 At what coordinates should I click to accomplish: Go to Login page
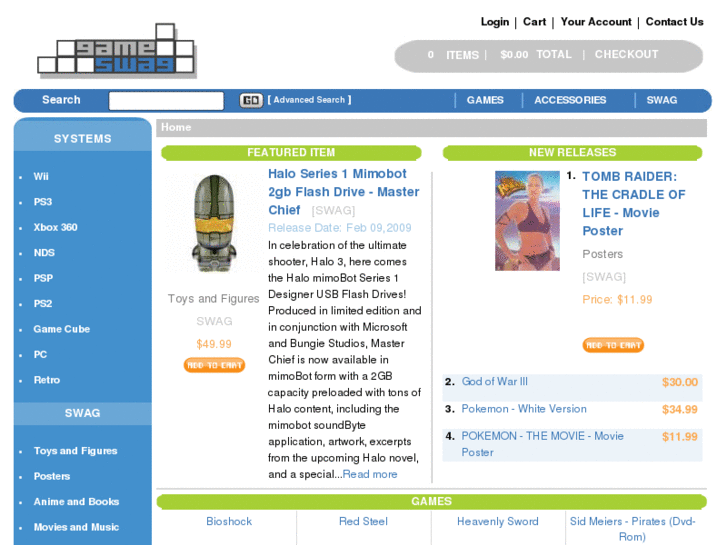(495, 22)
